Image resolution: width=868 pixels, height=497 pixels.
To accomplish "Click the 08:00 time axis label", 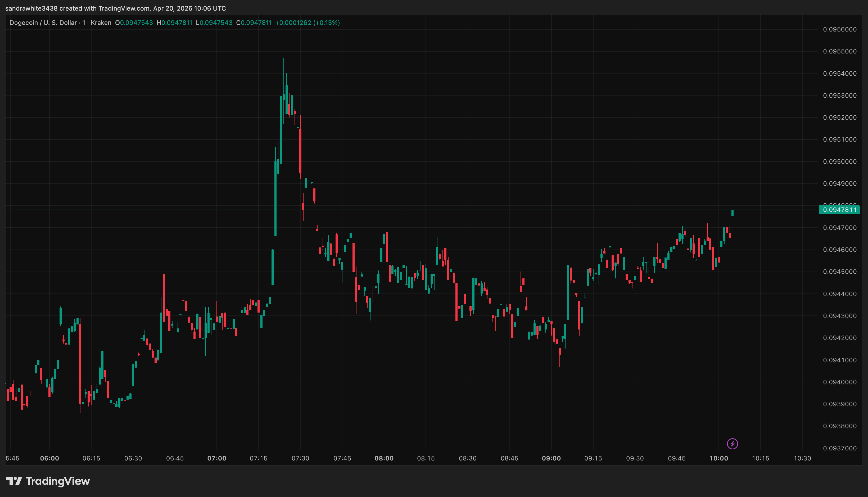I will coord(384,458).
